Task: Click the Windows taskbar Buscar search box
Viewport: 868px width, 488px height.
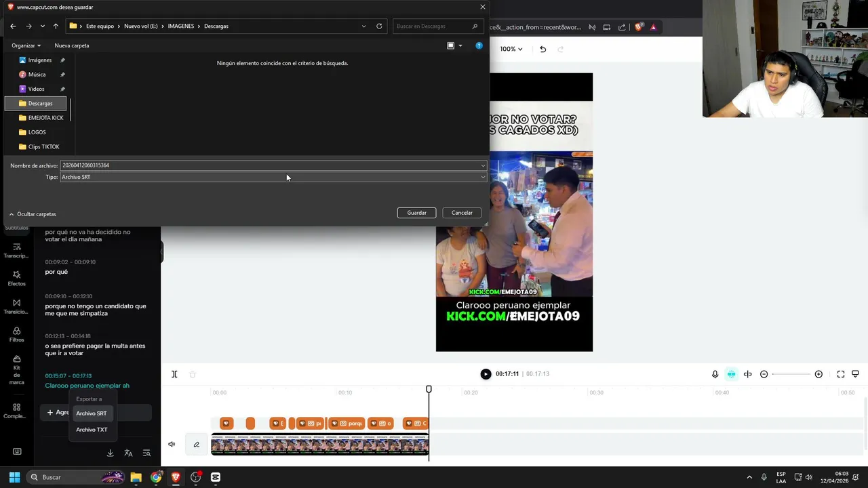Action: [x=76, y=477]
